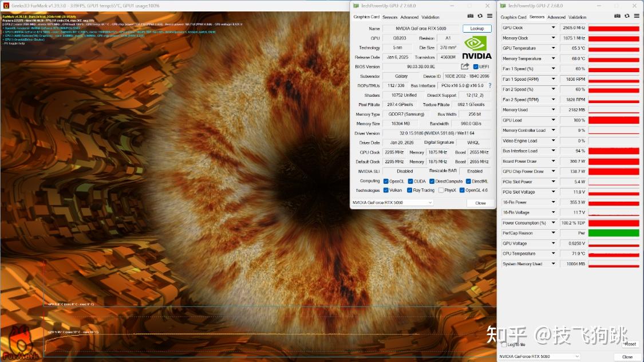This screenshot has height=362, width=644.
Task: Open the Memory Clock sensor dropdown
Action: (553, 38)
